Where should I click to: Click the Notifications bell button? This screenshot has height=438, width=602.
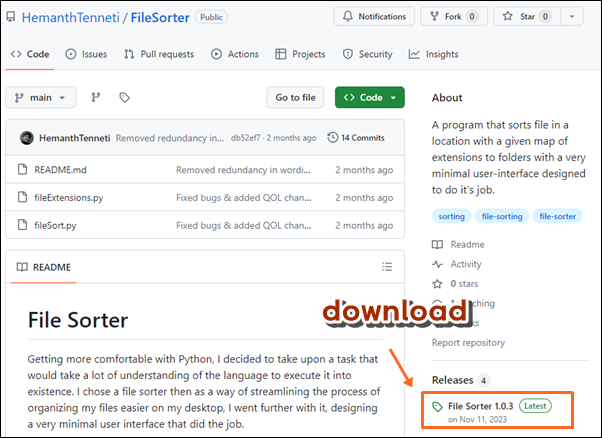374,17
